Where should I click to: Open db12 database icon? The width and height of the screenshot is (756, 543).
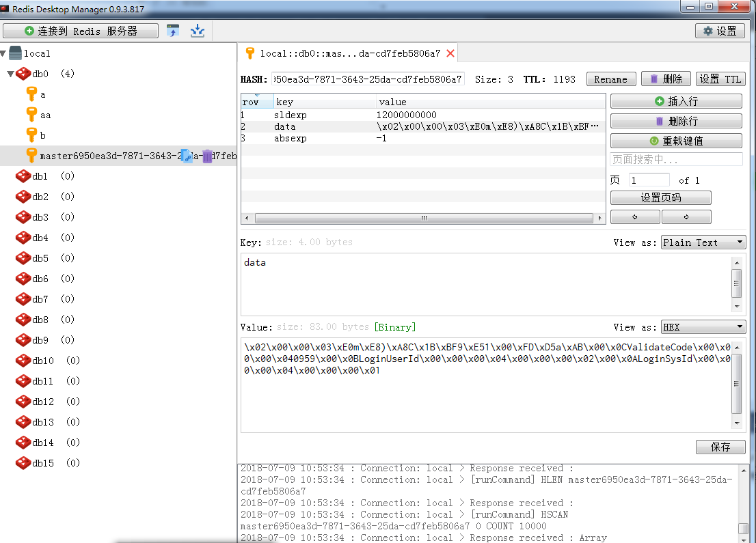tap(23, 402)
